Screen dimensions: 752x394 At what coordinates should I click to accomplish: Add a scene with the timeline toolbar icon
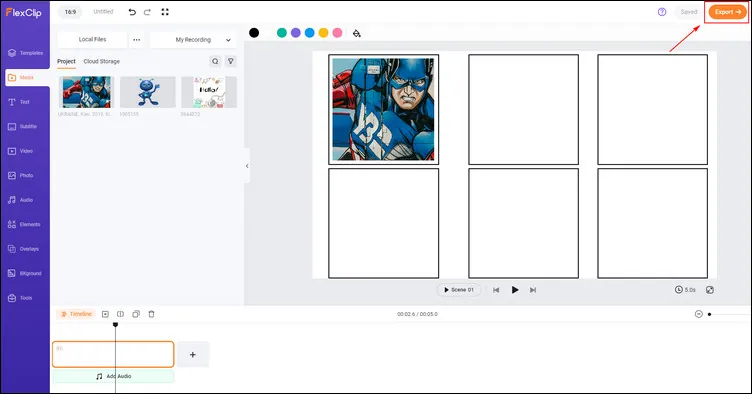[x=105, y=314]
